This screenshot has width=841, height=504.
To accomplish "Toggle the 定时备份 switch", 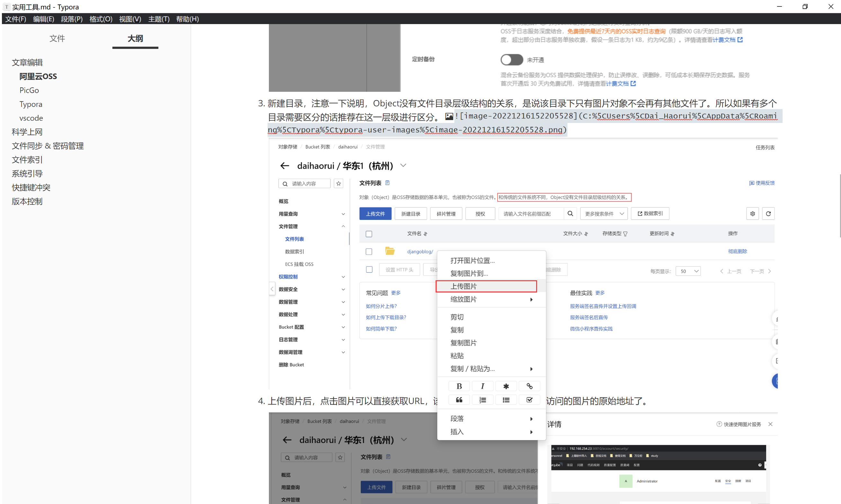I will [x=511, y=60].
